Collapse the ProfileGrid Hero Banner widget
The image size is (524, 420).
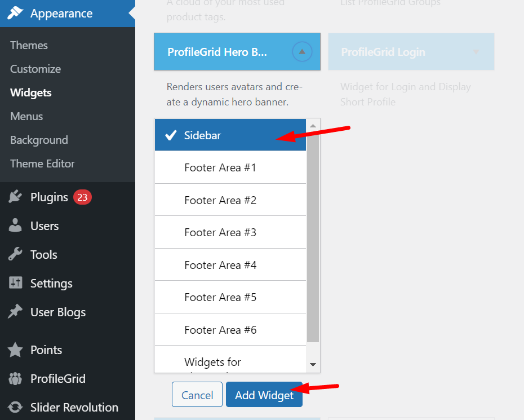point(302,51)
